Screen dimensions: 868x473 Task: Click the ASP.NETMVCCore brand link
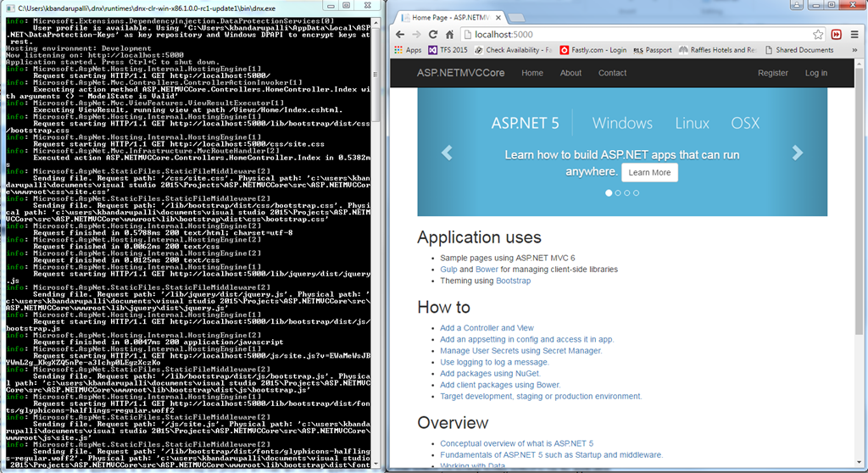click(460, 73)
